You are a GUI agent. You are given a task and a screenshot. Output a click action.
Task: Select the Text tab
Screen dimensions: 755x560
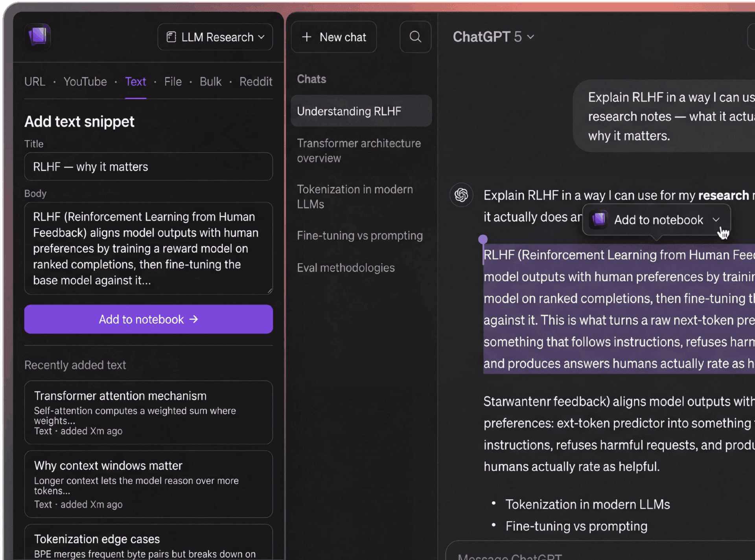pos(135,82)
